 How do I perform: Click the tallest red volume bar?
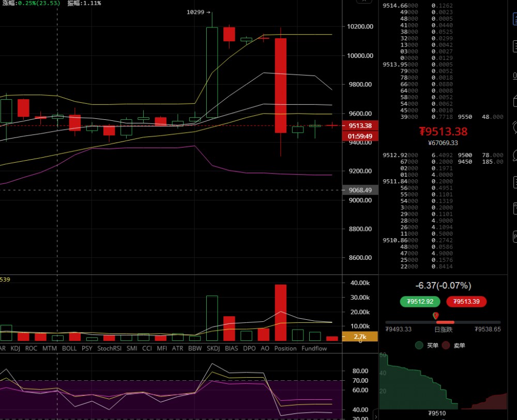tap(281, 313)
